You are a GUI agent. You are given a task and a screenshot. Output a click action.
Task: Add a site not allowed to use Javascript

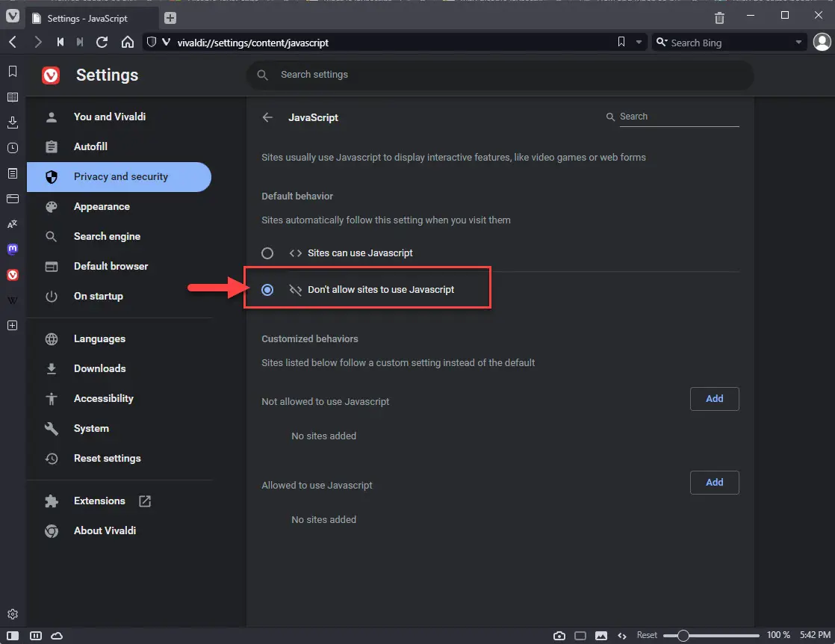(714, 399)
